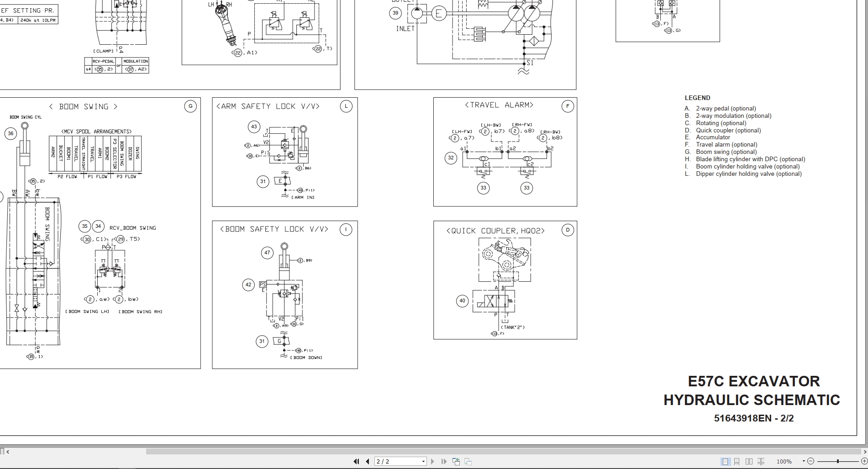This screenshot has height=469, width=868.
Task: Enable single page view mode
Action: pos(725,461)
